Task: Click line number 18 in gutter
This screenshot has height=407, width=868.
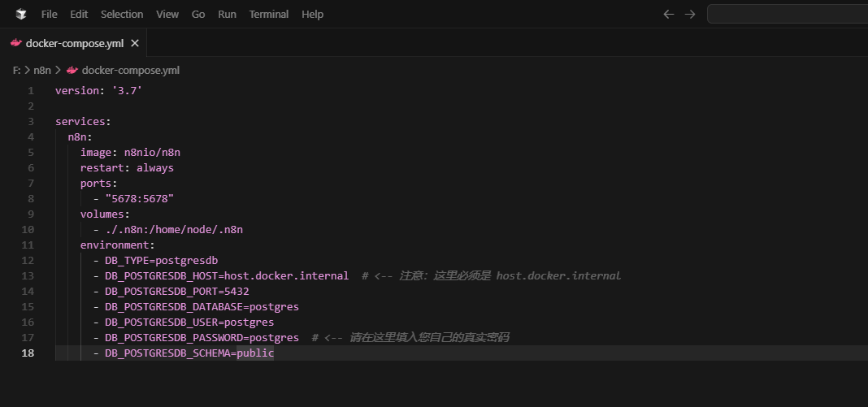Action: pyautogui.click(x=29, y=353)
